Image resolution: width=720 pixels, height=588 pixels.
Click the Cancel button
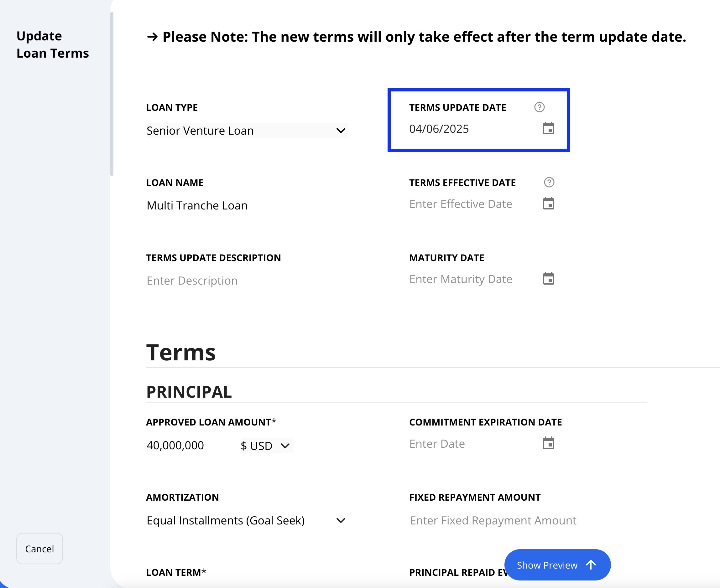[x=40, y=549]
